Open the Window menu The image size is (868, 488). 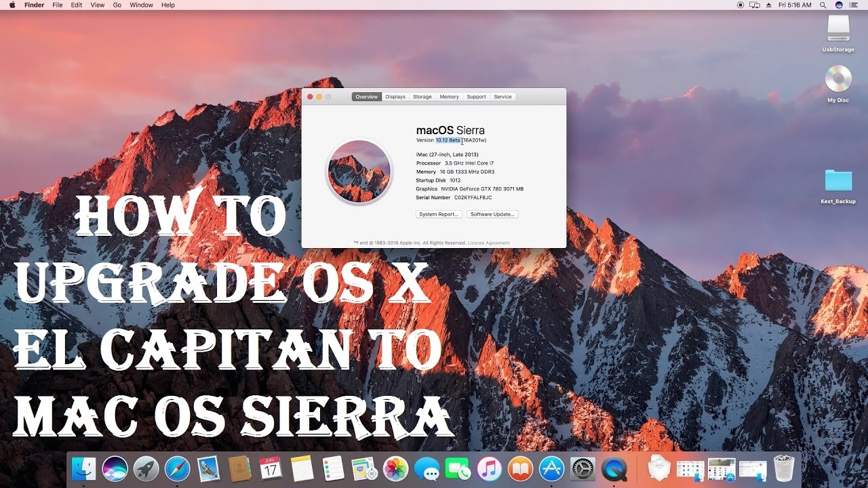(141, 5)
